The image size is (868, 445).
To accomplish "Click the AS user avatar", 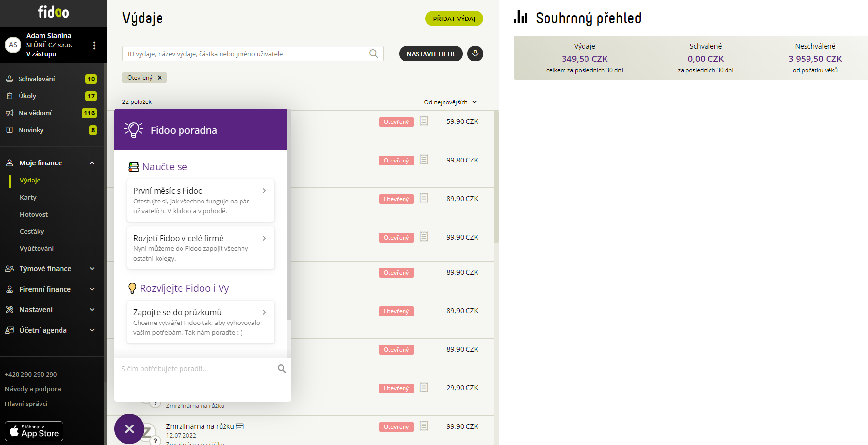I will [x=13, y=45].
